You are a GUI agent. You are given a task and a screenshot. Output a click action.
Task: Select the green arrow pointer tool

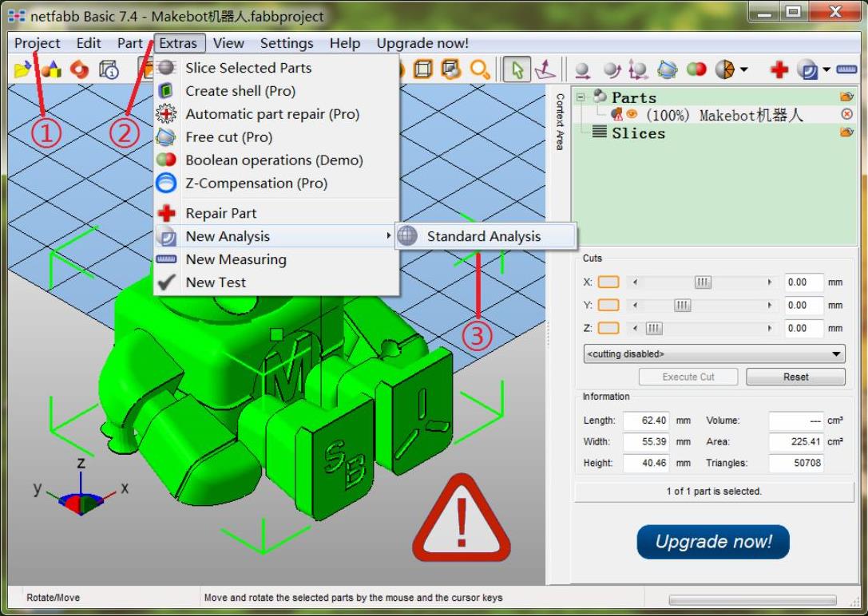click(x=517, y=69)
